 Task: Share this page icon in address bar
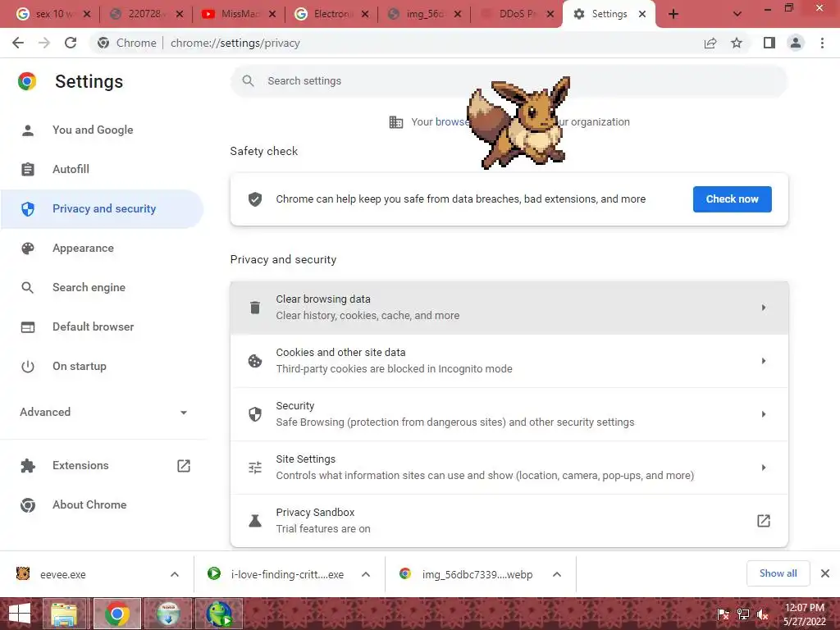[710, 43]
